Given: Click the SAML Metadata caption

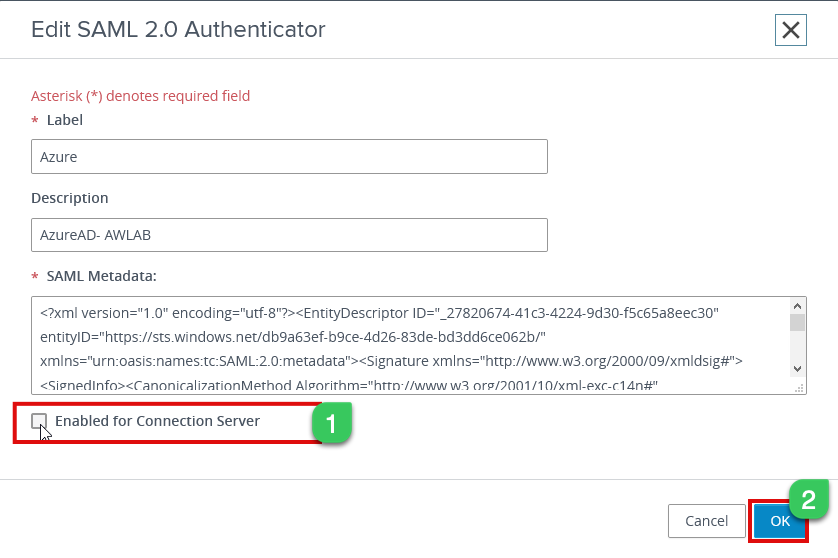Looking at the screenshot, I should click(x=102, y=276).
